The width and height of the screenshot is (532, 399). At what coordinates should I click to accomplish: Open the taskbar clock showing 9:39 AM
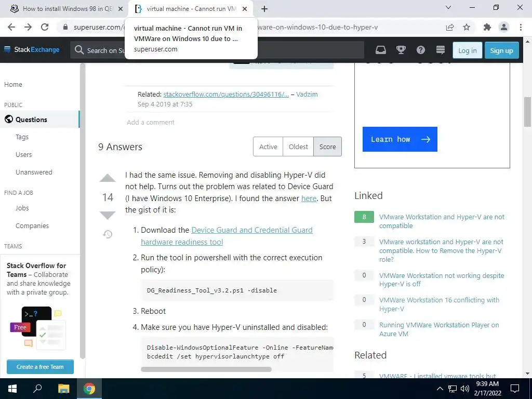click(x=487, y=389)
